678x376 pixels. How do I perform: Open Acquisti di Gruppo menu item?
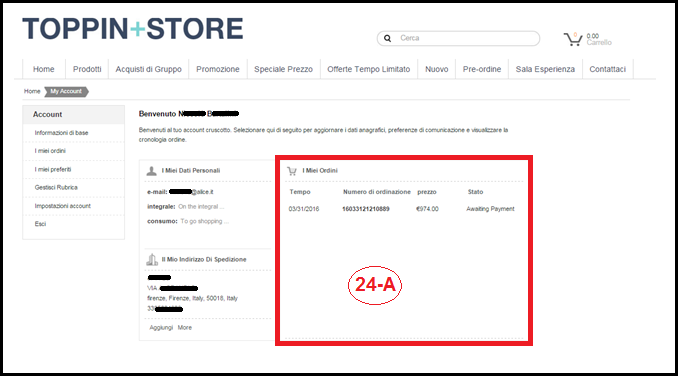coord(148,69)
